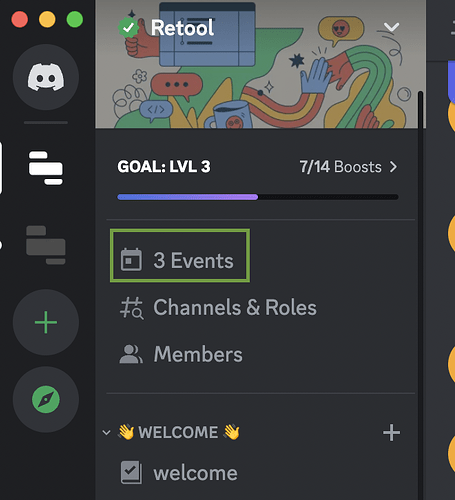Click the verified checkmark badge beside Retool
Viewport: 455px width, 500px height.
(x=128, y=28)
